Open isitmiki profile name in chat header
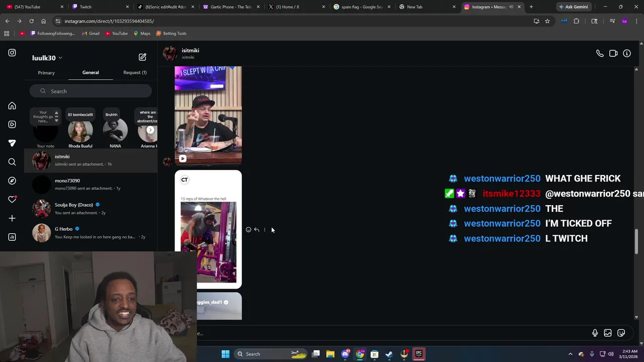The image size is (644, 362). (x=190, y=50)
